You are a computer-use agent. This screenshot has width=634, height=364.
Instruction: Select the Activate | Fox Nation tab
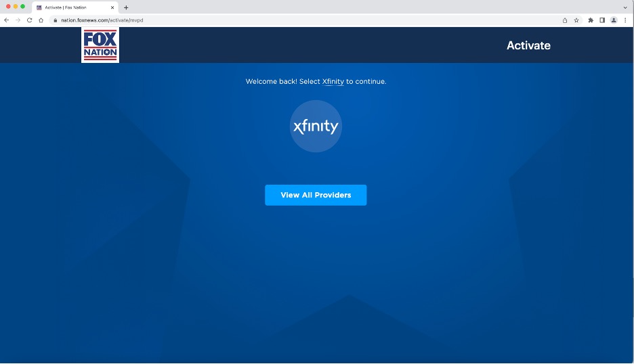click(71, 7)
